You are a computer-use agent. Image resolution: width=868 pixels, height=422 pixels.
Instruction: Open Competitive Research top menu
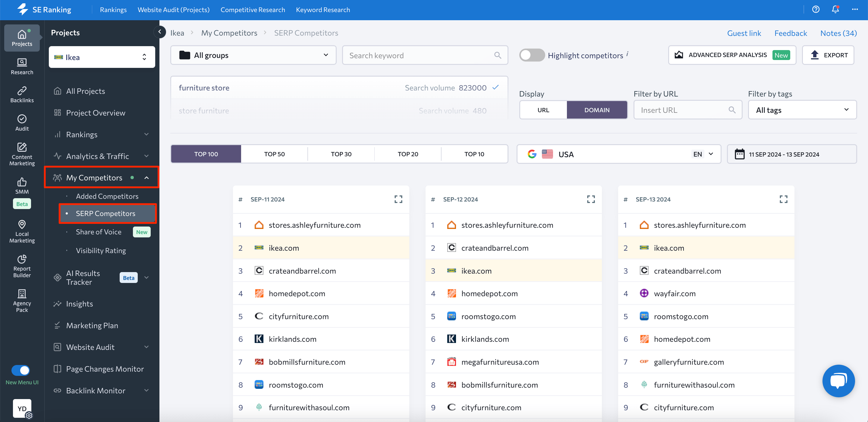point(253,10)
